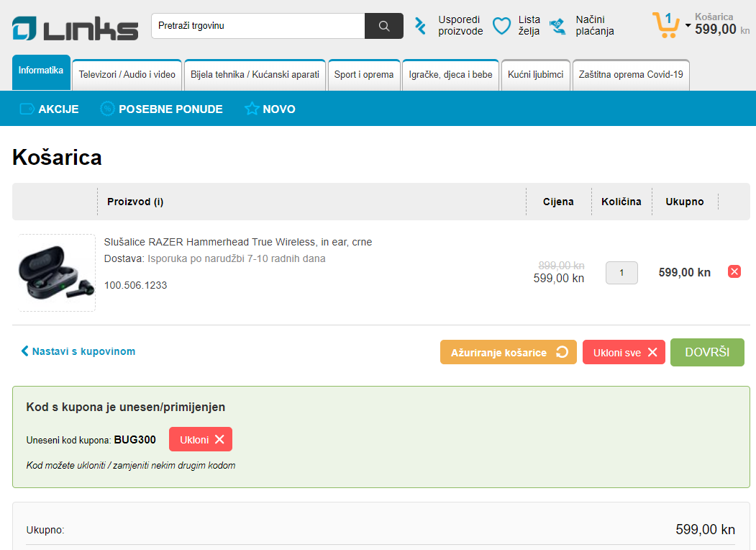Click the Količina column header
Screen dimensions: 756x550
click(621, 202)
